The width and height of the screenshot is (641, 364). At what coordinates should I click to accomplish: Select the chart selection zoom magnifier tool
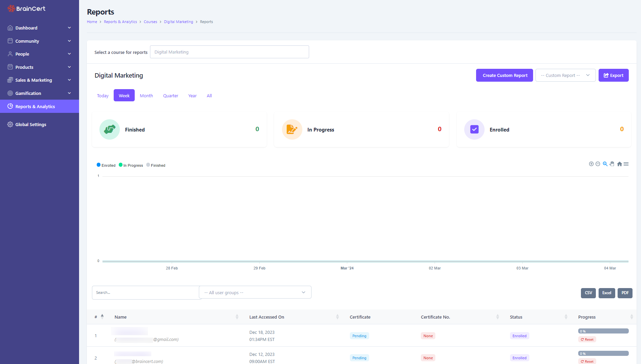[605, 164]
